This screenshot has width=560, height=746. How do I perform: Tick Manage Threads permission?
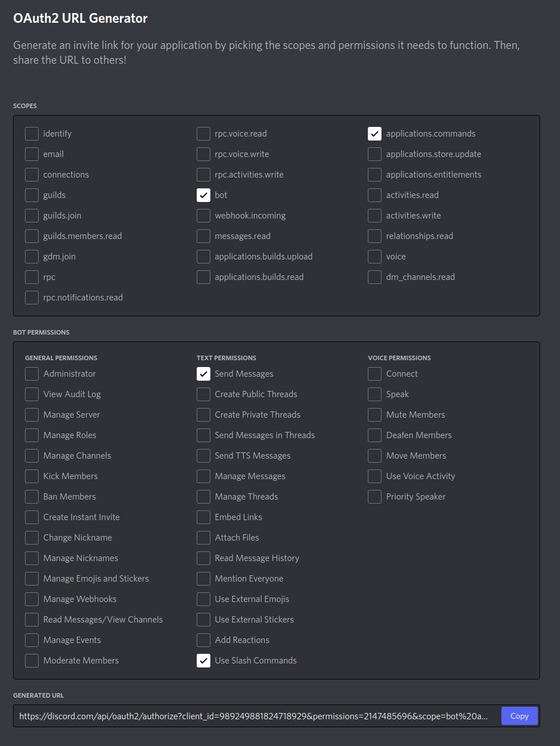pos(204,497)
